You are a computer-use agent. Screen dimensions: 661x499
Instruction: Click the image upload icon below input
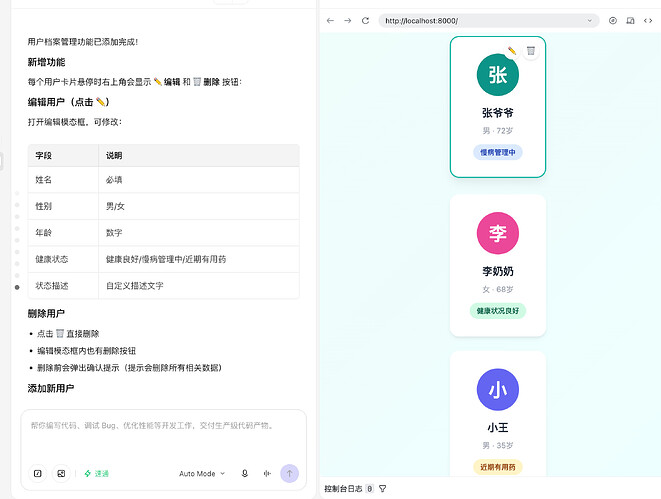[61, 473]
